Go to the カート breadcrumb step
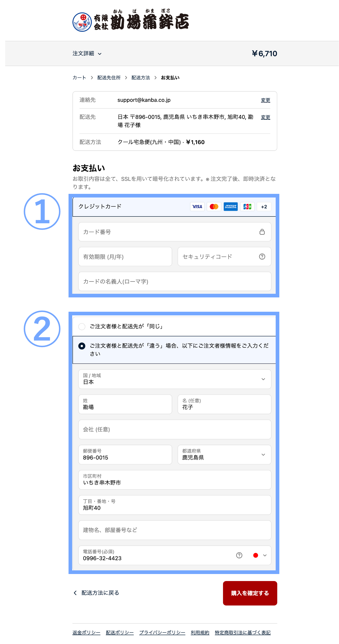 point(79,78)
